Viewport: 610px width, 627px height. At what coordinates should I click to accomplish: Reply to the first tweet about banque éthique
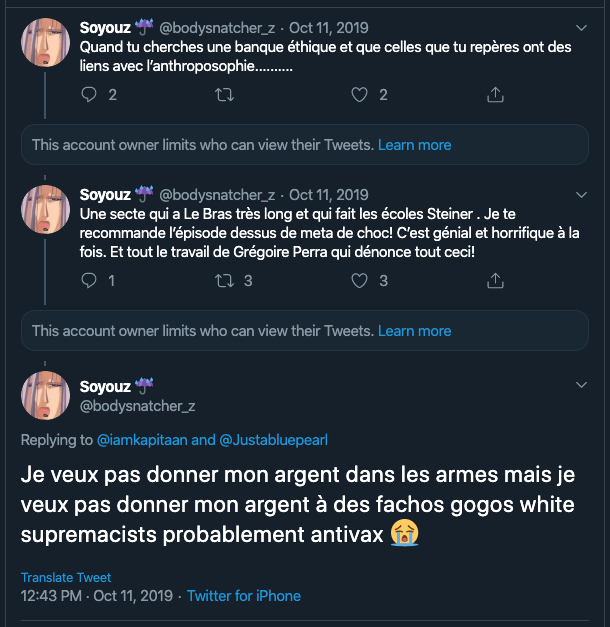tap(89, 95)
